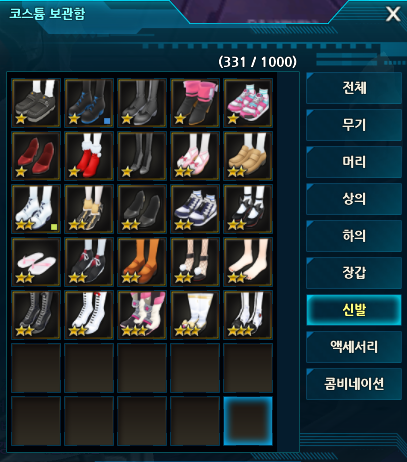Click the bare feet costume icon
The image size is (407, 462).
(248, 262)
